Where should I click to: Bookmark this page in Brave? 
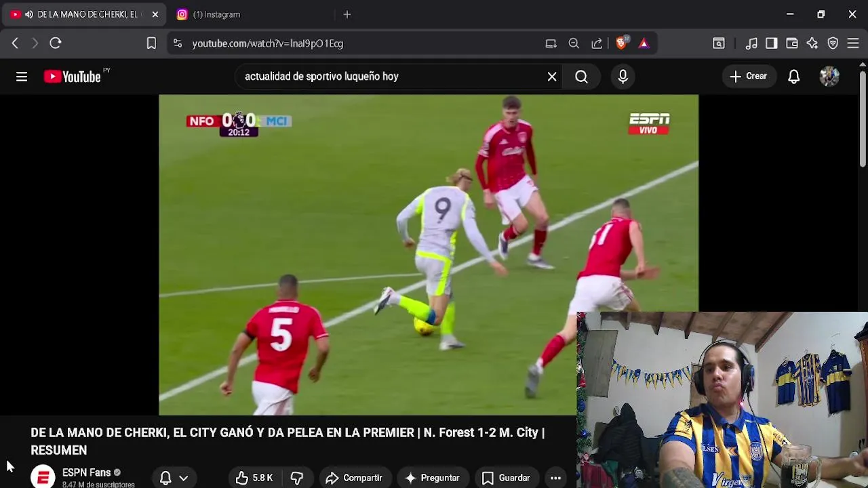point(151,43)
